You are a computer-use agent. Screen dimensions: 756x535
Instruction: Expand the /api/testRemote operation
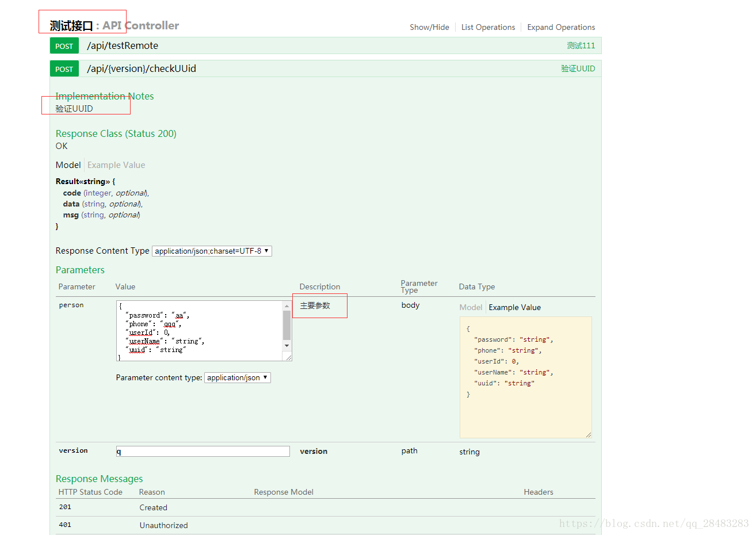123,46
